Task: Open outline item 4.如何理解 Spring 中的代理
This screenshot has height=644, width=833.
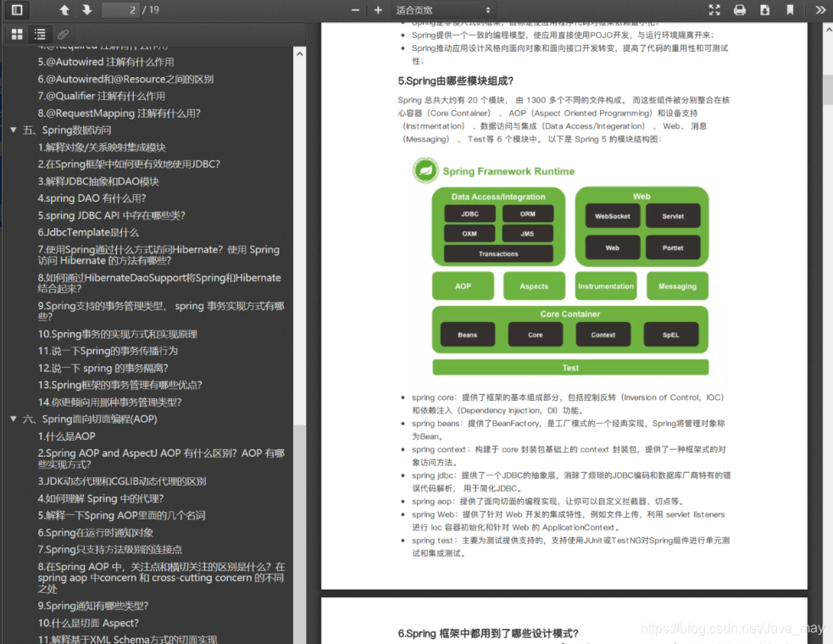Action: (x=100, y=498)
